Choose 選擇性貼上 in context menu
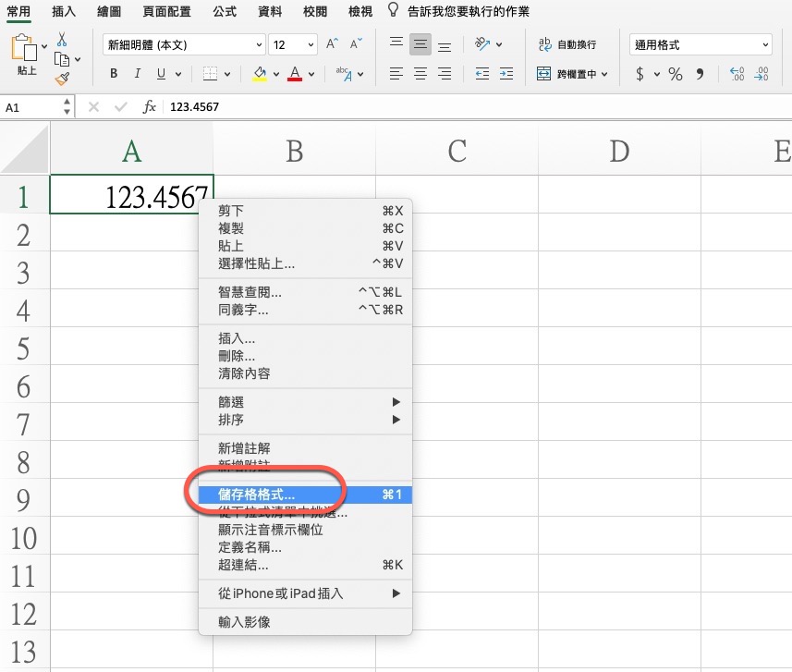Viewport: 792px width, 672px height. pyautogui.click(x=305, y=263)
